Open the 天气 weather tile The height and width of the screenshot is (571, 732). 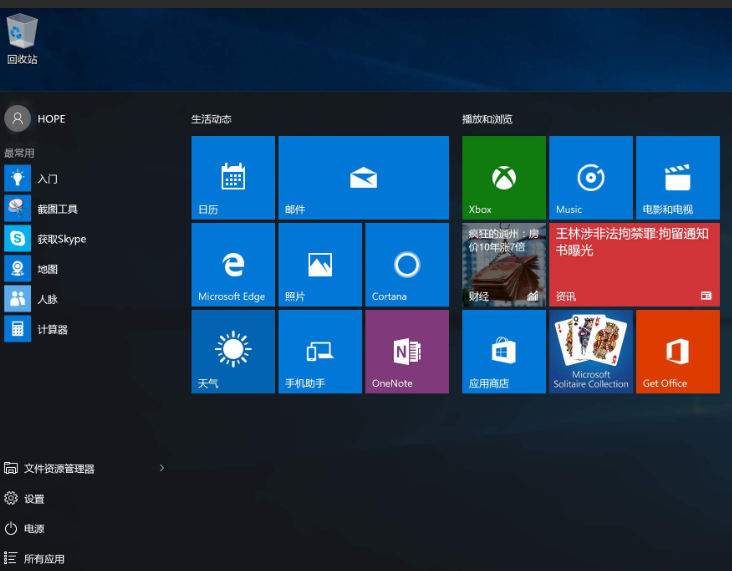click(x=233, y=351)
